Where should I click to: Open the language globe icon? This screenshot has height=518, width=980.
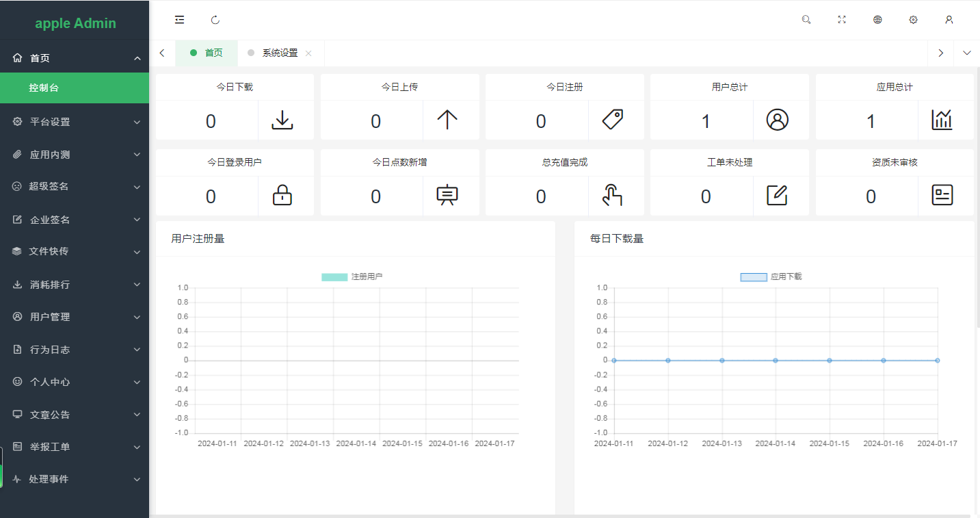point(877,20)
